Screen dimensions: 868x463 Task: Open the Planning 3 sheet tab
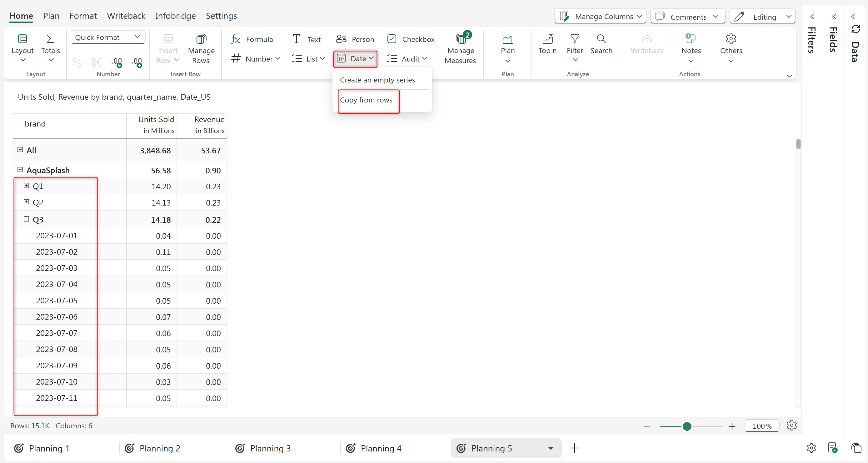tap(270, 448)
